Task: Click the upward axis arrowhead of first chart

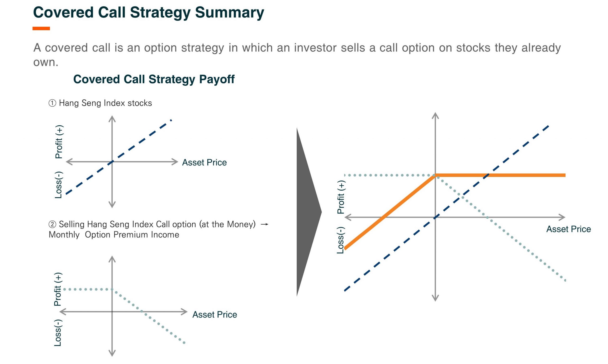Action: pos(112,119)
